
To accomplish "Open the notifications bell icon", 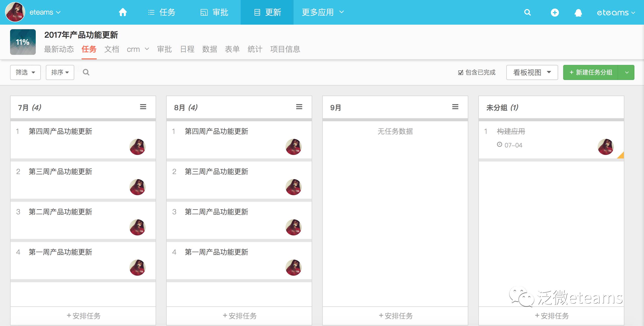I will click(x=578, y=13).
